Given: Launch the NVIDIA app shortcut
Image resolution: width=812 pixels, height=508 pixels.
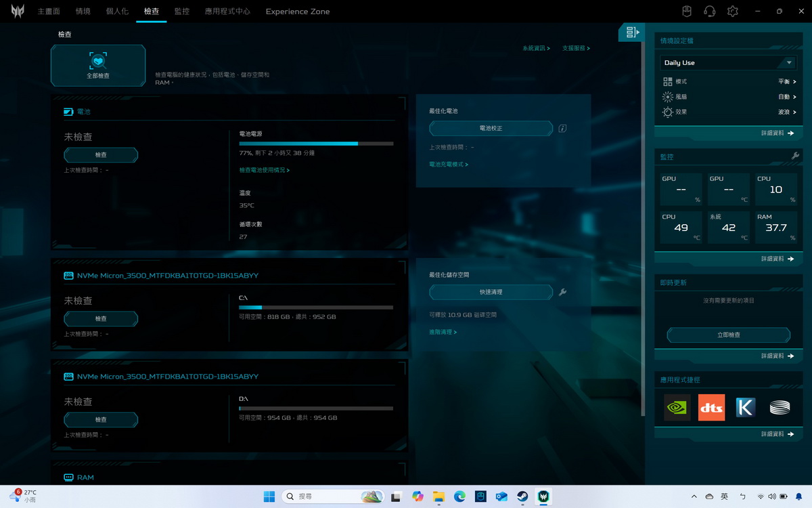Looking at the screenshot, I should [x=677, y=408].
